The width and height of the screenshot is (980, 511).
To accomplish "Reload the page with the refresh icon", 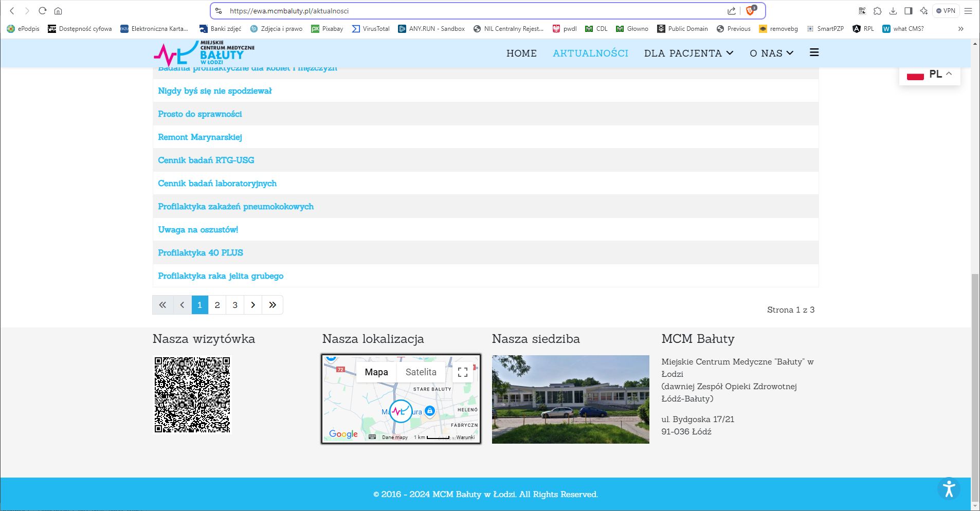I will pos(43,11).
